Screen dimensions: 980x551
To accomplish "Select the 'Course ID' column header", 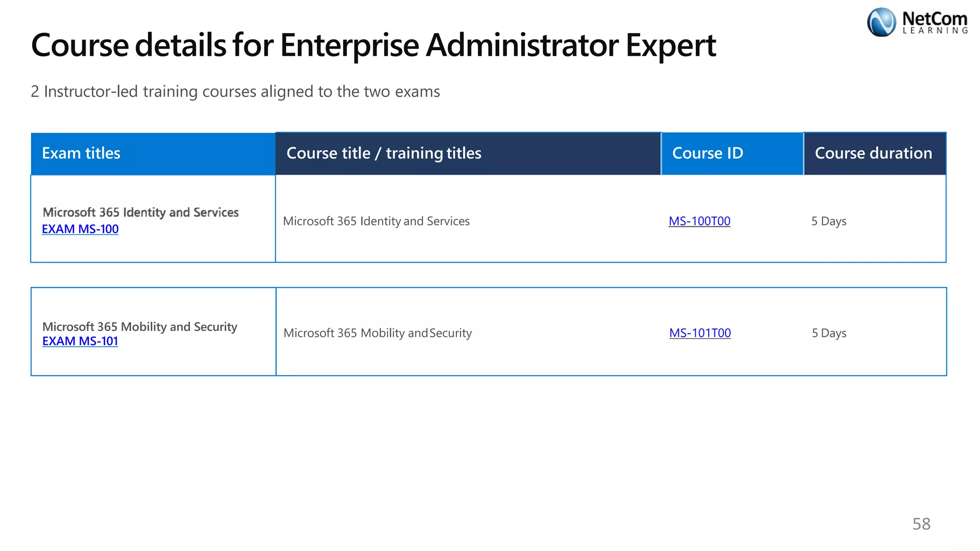I will (x=733, y=154).
